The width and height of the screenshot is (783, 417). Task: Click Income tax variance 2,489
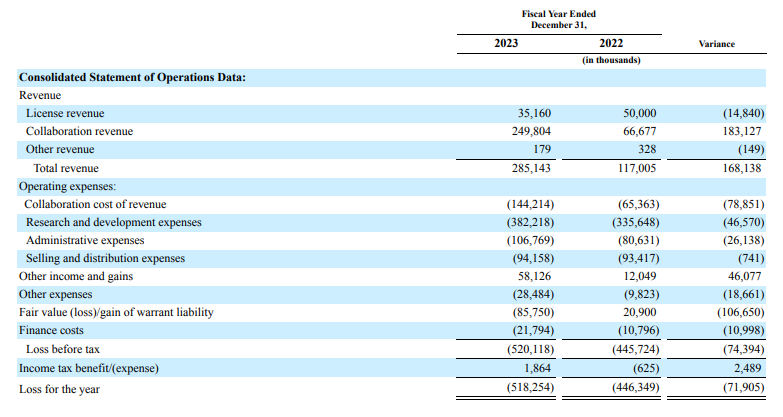point(748,368)
